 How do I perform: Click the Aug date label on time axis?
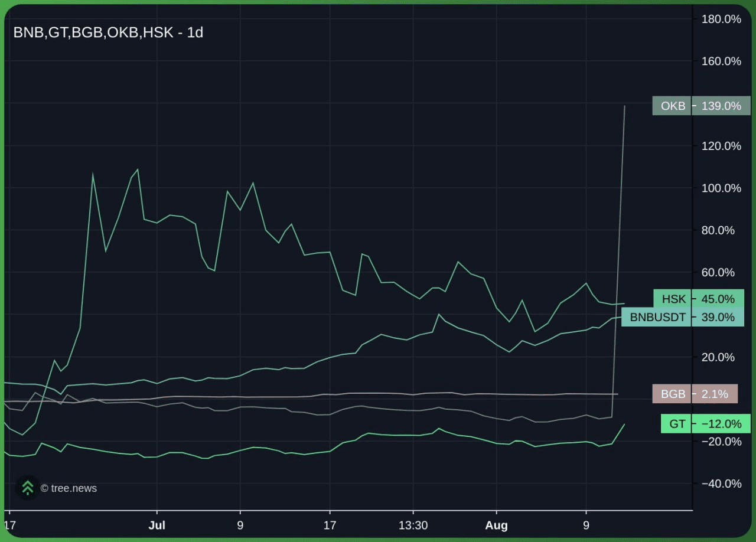[x=496, y=525]
